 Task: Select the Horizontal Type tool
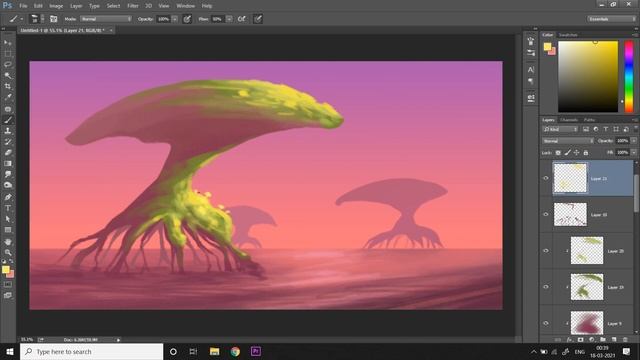[x=8, y=208]
